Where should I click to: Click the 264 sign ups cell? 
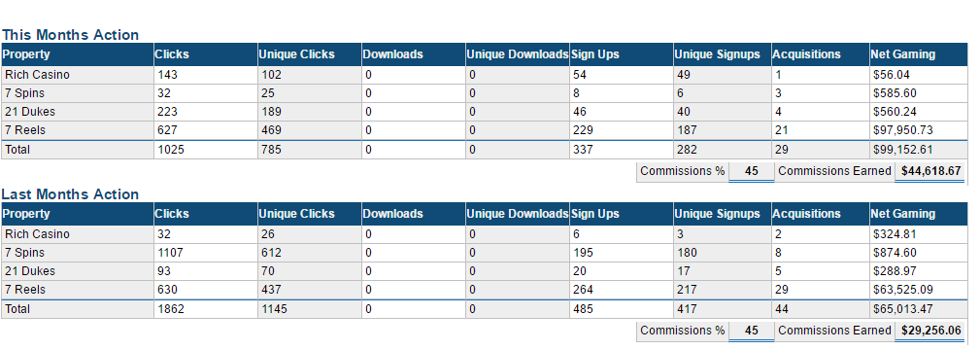point(622,290)
